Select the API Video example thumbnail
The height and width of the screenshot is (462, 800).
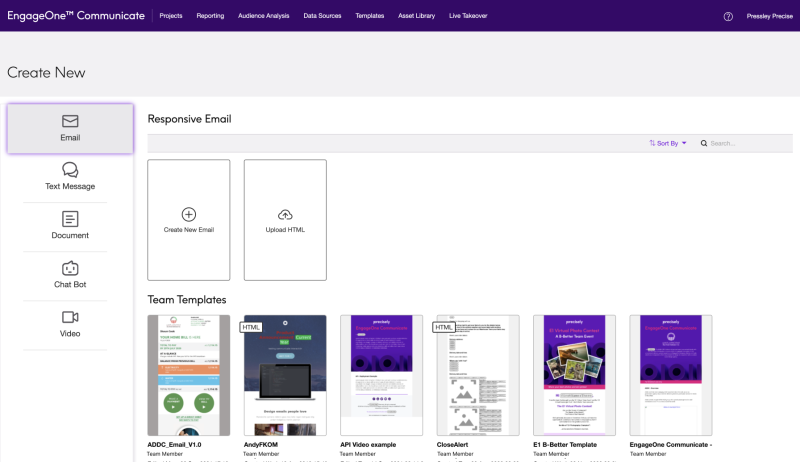[x=382, y=375]
